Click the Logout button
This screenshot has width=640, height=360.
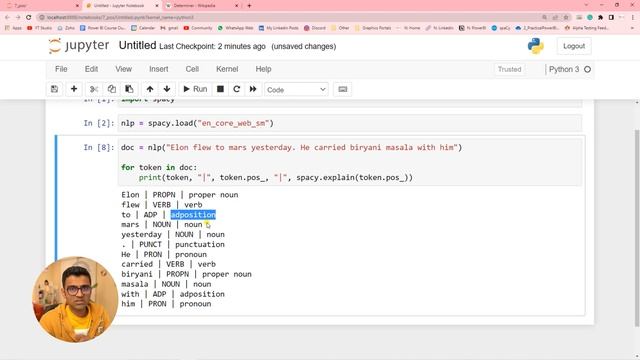click(574, 46)
